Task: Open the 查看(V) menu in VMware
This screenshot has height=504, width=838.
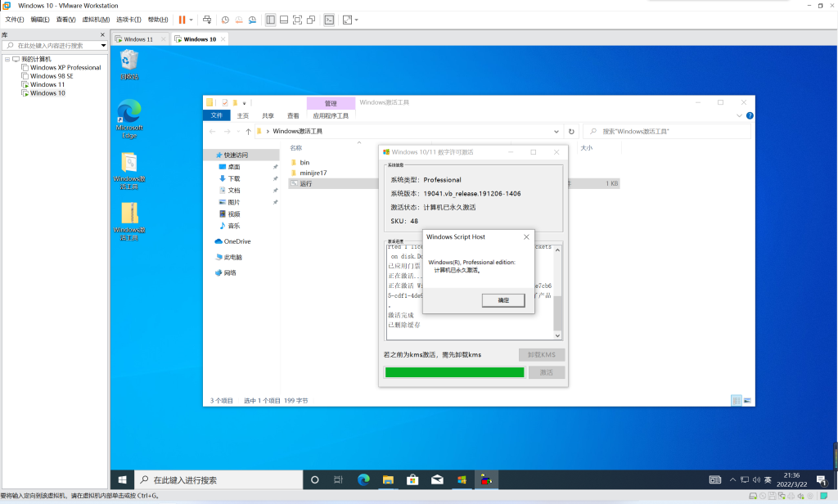Action: [x=65, y=20]
